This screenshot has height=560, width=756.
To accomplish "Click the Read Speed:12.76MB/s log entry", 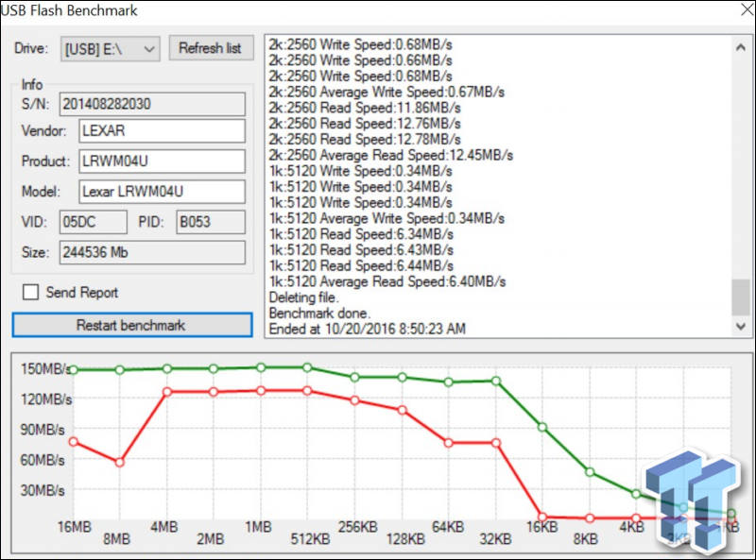I will click(365, 124).
